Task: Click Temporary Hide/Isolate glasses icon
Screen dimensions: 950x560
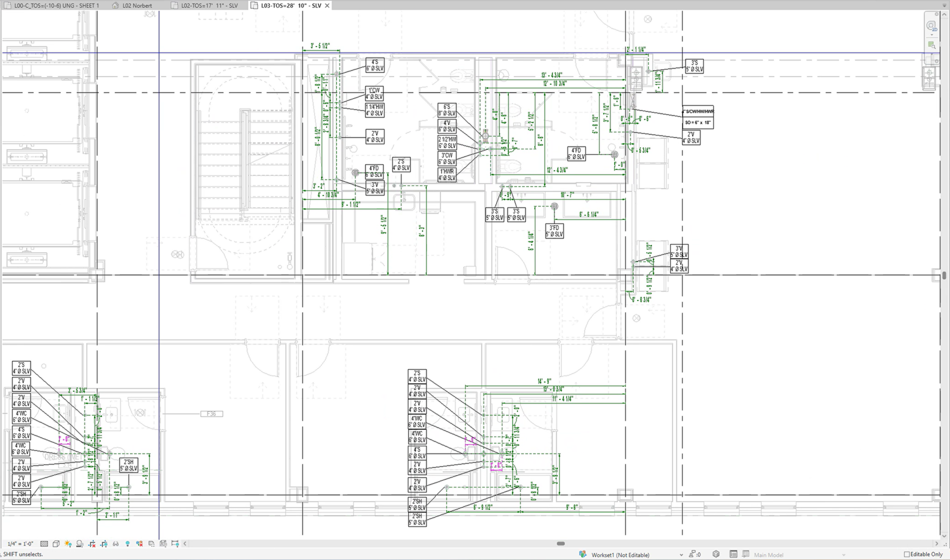Action: (x=115, y=544)
